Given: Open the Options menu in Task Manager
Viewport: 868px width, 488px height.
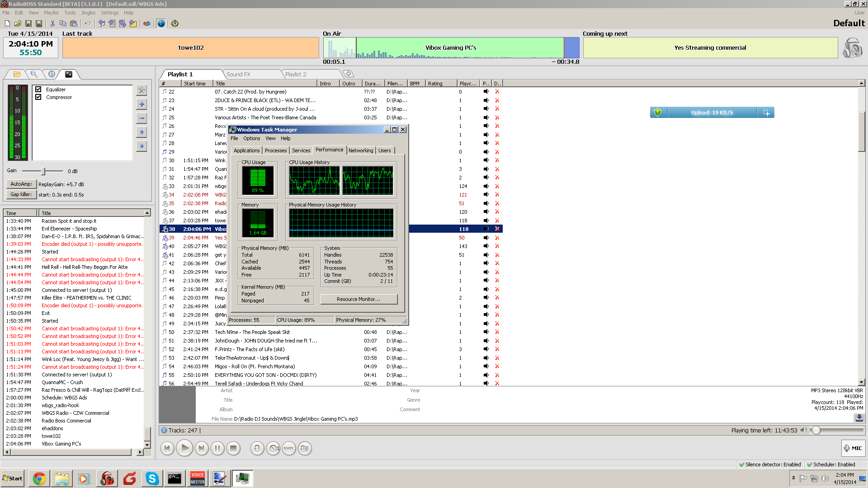Looking at the screenshot, I should point(251,138).
